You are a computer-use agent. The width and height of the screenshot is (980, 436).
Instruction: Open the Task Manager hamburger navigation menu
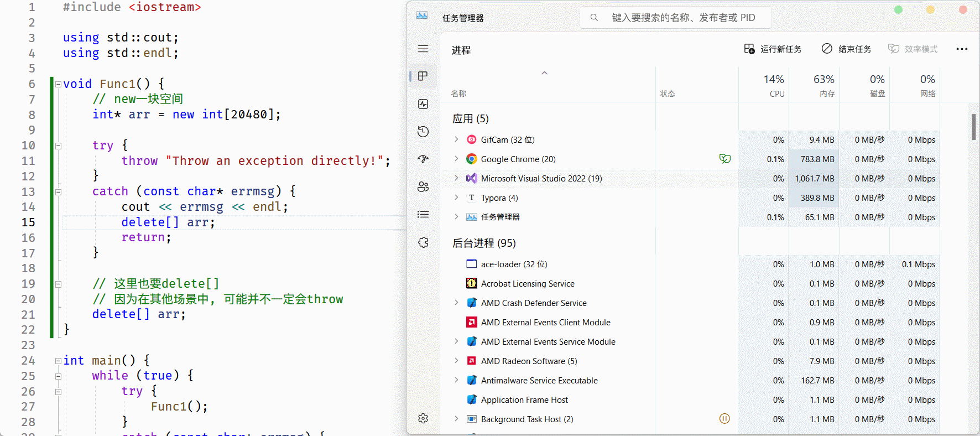click(x=423, y=49)
